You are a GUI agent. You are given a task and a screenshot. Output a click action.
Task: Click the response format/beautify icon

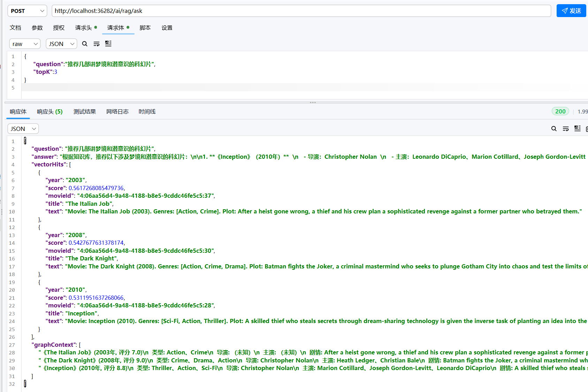pos(578,128)
